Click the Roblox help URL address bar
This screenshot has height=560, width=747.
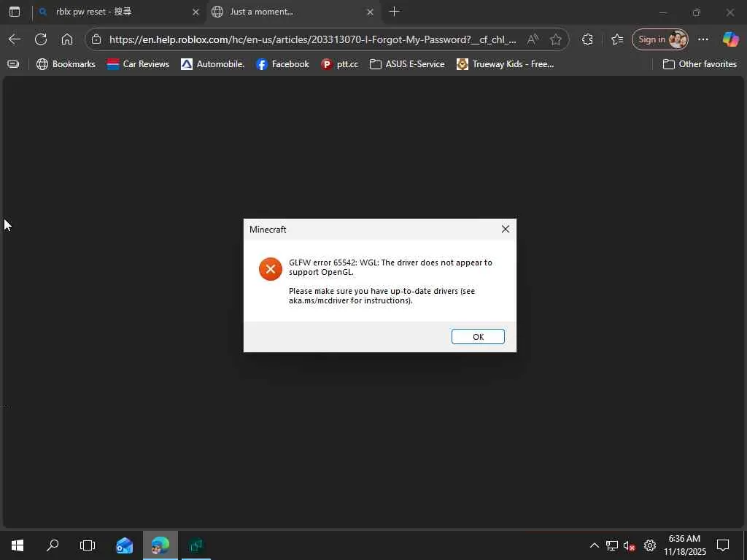pyautogui.click(x=312, y=39)
